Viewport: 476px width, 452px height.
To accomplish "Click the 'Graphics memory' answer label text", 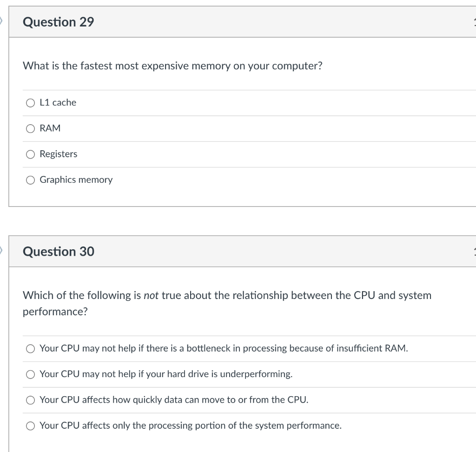I will [x=76, y=180].
